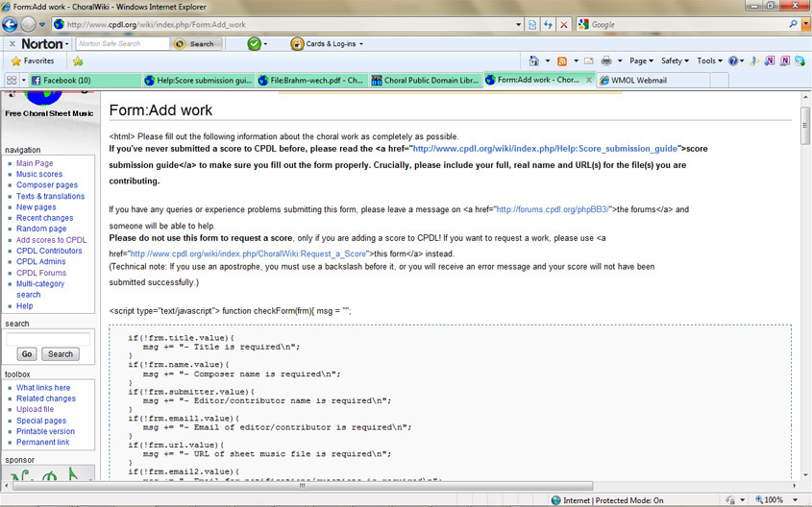Open the Tools dropdown menu

click(x=707, y=60)
